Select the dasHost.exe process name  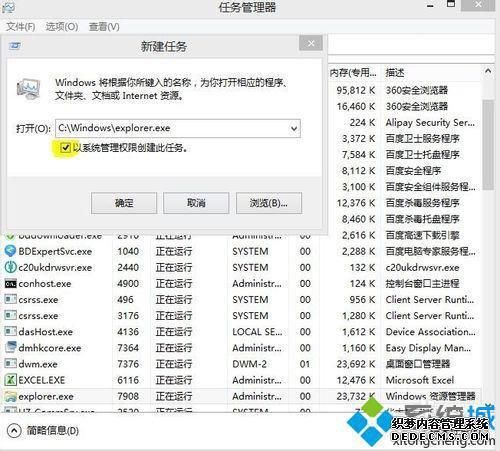coord(46,332)
